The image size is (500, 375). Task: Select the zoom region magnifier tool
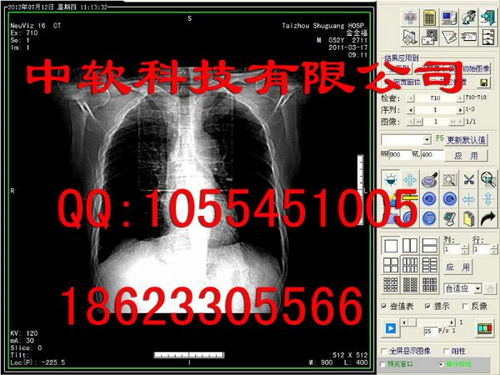click(449, 180)
